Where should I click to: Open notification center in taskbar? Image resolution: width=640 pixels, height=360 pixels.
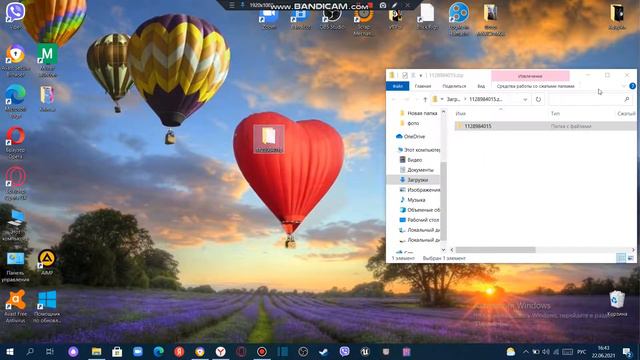pos(627,351)
